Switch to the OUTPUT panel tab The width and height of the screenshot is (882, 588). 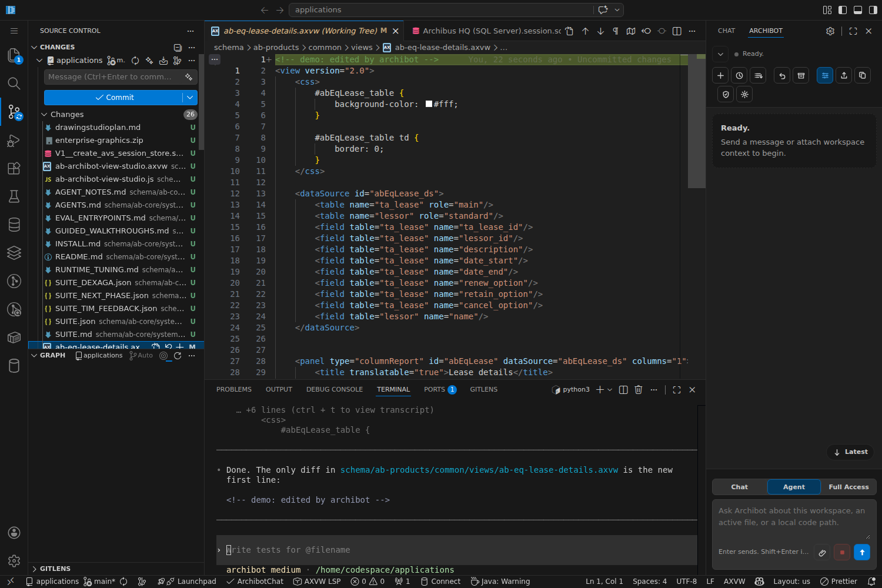tap(279, 389)
